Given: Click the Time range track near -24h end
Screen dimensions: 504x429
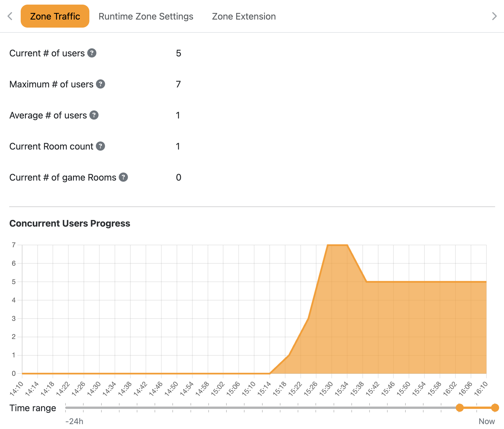Looking at the screenshot, I should (69, 408).
